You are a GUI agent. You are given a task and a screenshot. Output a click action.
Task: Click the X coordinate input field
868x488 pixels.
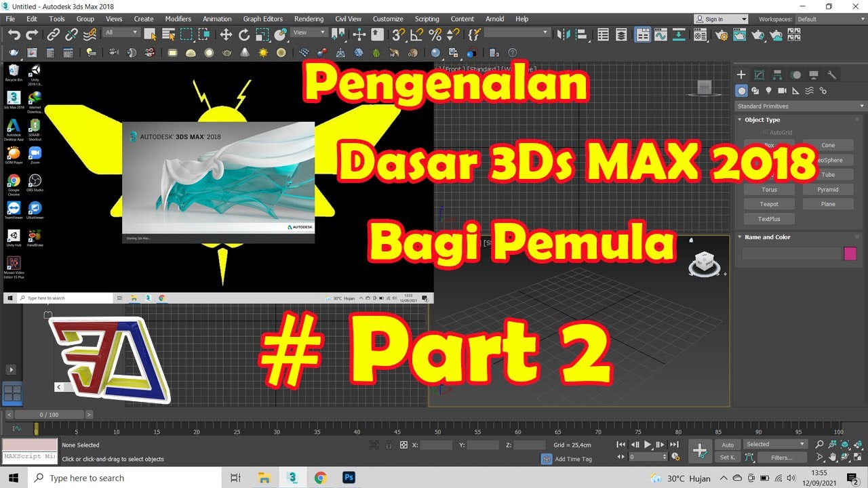point(436,445)
